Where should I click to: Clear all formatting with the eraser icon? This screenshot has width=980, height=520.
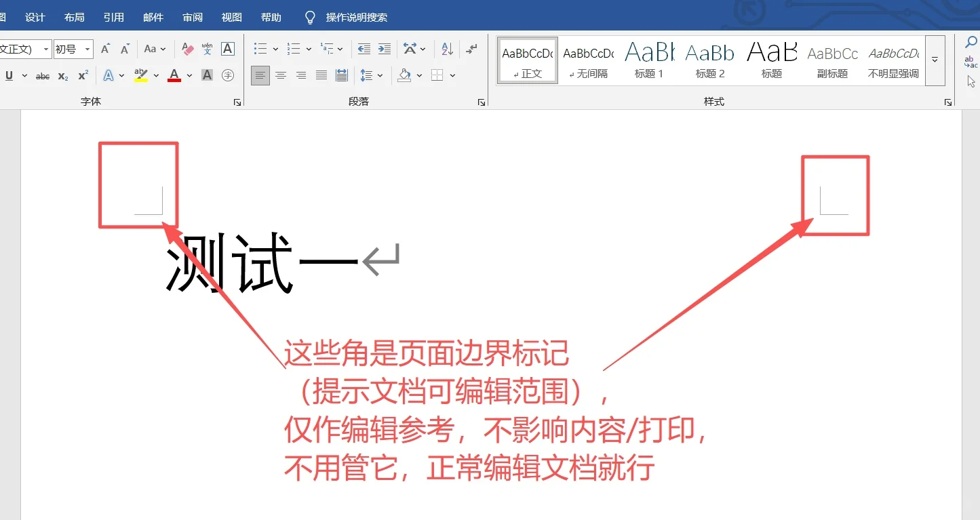[187, 48]
